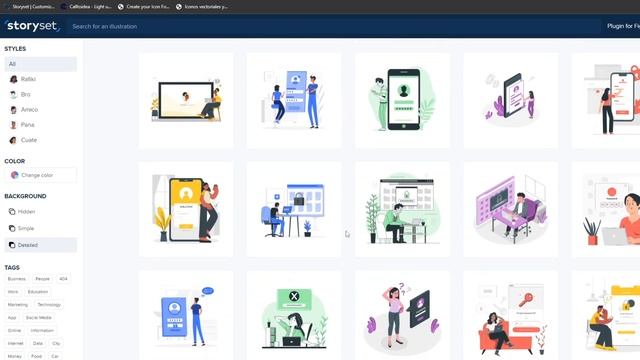Filter by the Food tag
Screen dimensions: 640x360
coord(37,356)
